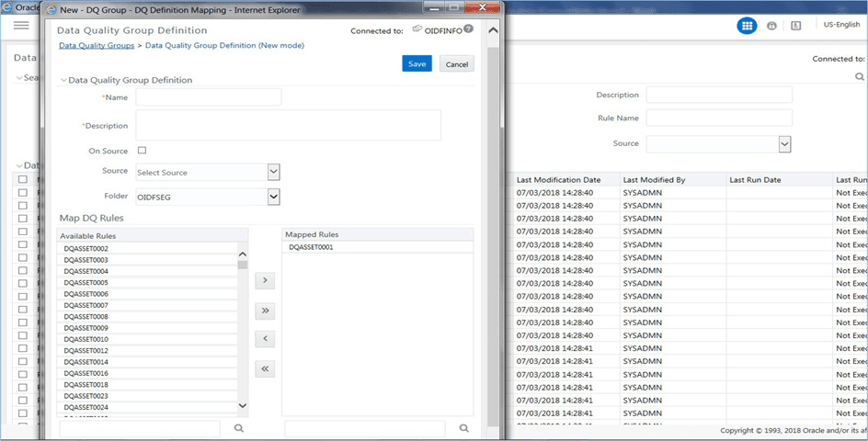Image resolution: width=868 pixels, height=441 pixels.
Task: Toggle the select-all checkbox in table header
Action: pyautogui.click(x=23, y=179)
